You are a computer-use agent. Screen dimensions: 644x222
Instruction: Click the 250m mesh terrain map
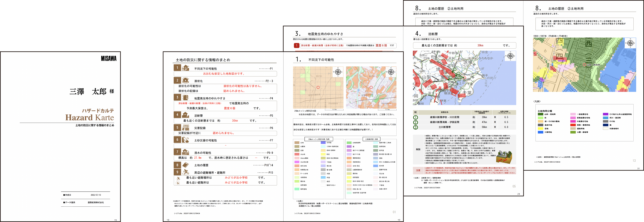(x=318, y=87)
